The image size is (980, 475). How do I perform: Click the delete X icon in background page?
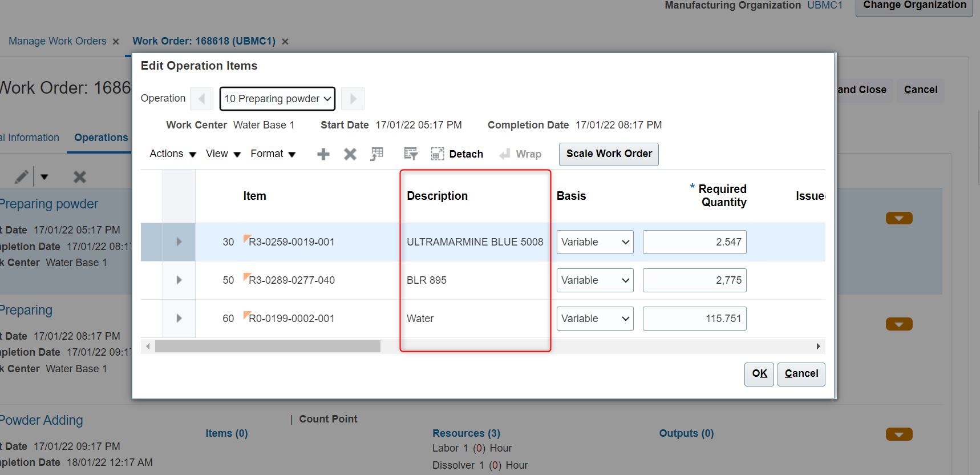pyautogui.click(x=80, y=177)
